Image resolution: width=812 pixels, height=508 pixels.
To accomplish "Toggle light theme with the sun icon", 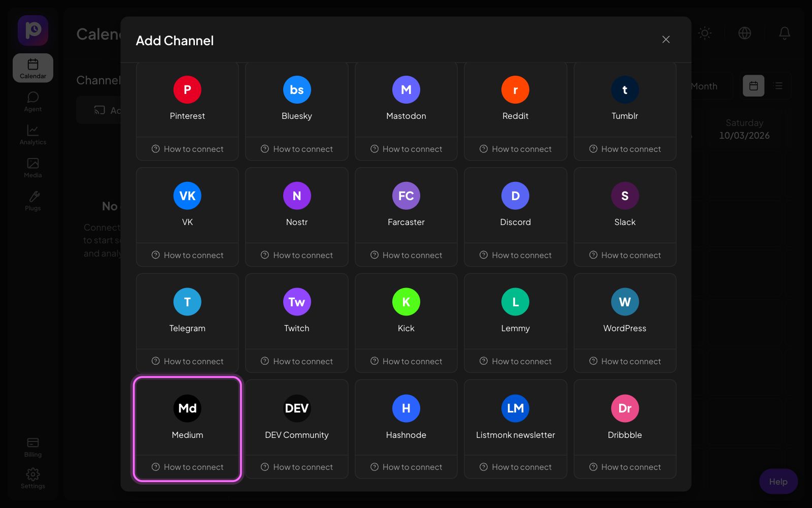I will [x=704, y=33].
